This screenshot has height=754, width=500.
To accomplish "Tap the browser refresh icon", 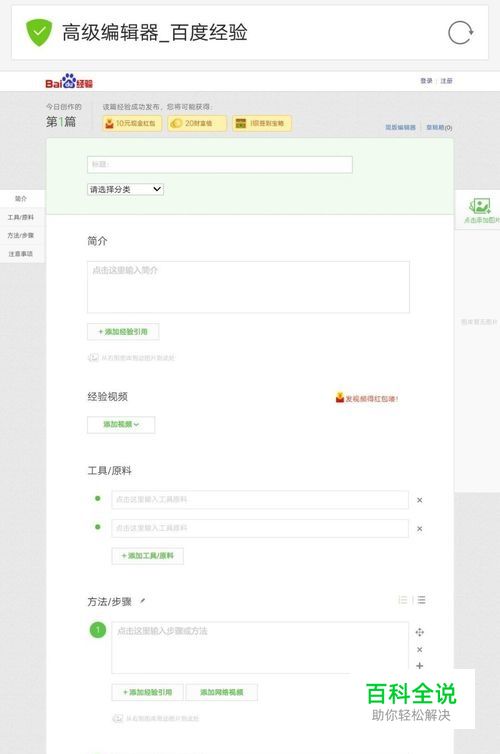I will [461, 33].
